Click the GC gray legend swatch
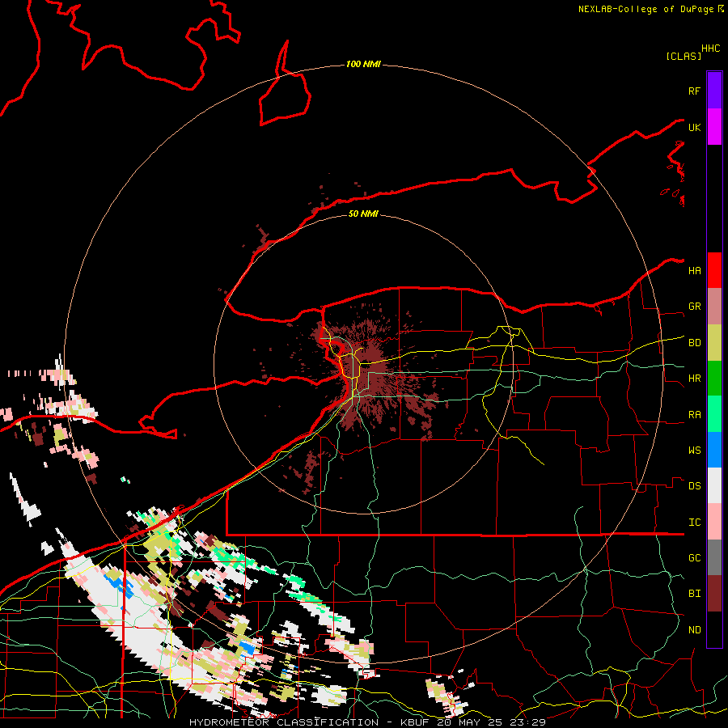Image resolution: width=728 pixels, height=728 pixels. click(714, 557)
